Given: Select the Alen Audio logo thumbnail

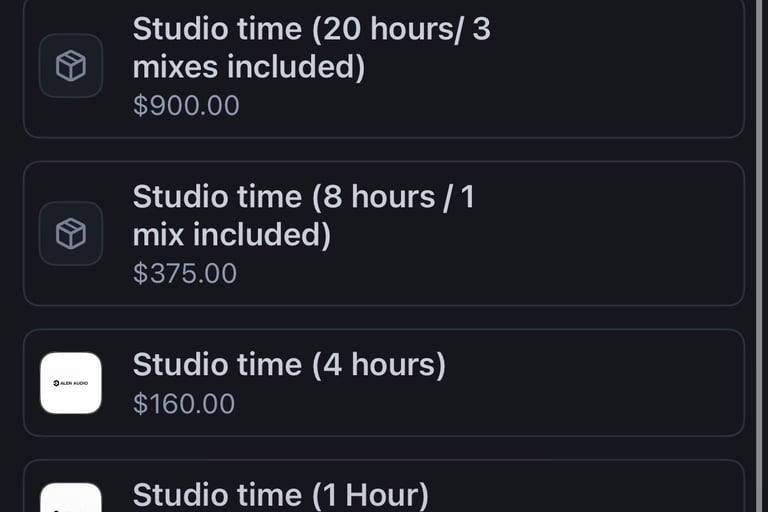Looking at the screenshot, I should (71, 383).
